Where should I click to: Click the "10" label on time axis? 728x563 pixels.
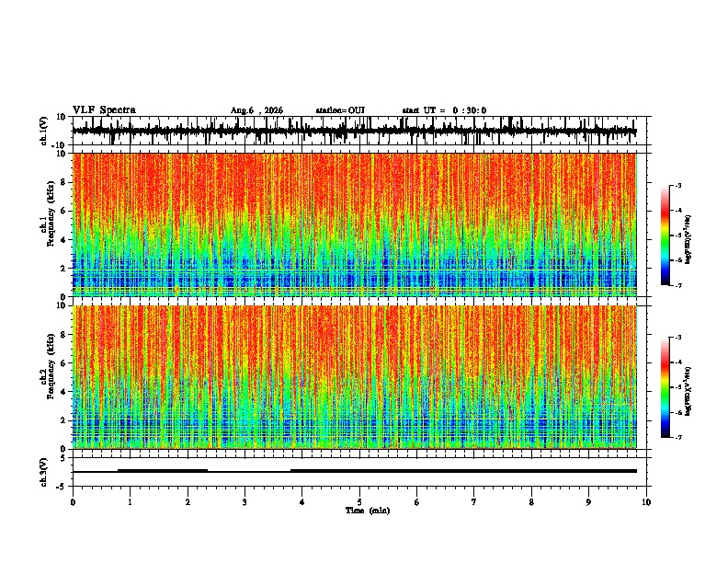coord(646,502)
